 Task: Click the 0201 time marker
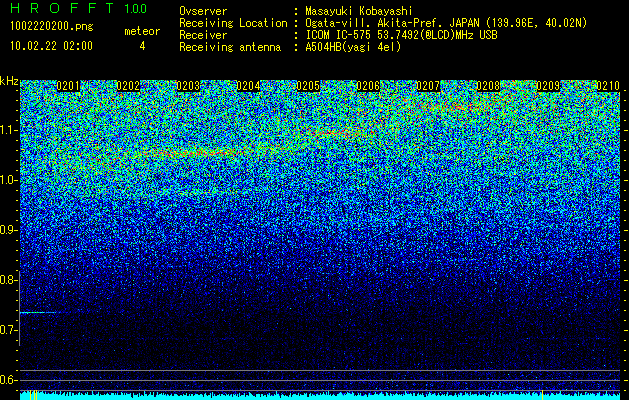click(x=68, y=86)
